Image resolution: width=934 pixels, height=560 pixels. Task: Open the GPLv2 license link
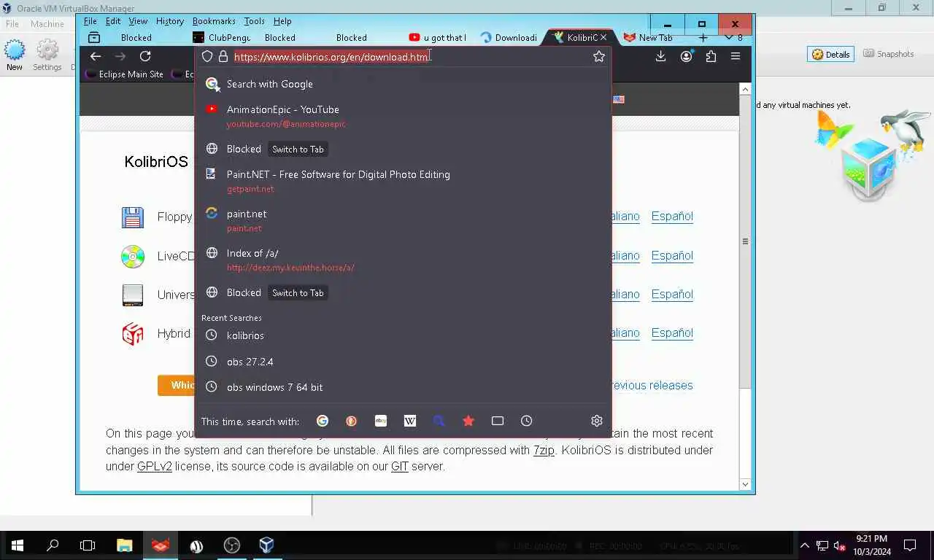pos(155,466)
